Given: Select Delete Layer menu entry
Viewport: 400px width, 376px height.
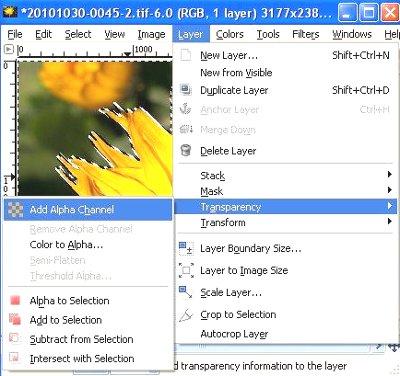Looking at the screenshot, I should (x=286, y=151).
